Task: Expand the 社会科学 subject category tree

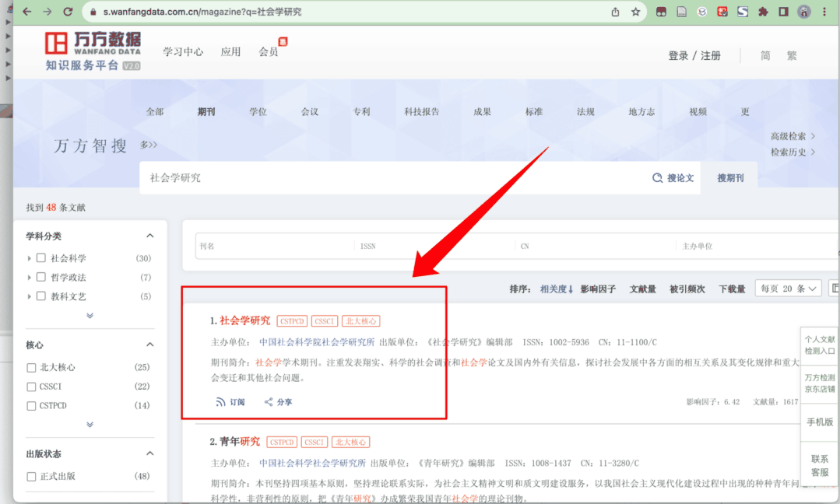Action: [30, 257]
